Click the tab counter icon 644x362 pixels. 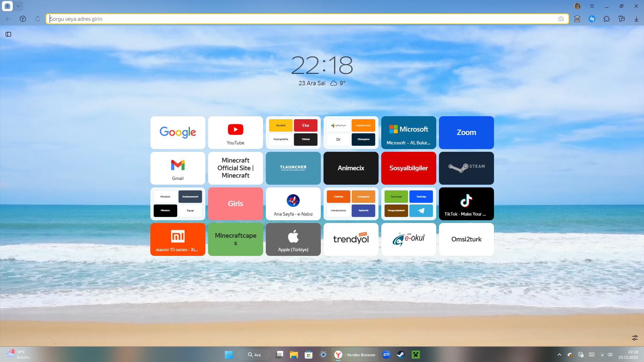pos(7,6)
